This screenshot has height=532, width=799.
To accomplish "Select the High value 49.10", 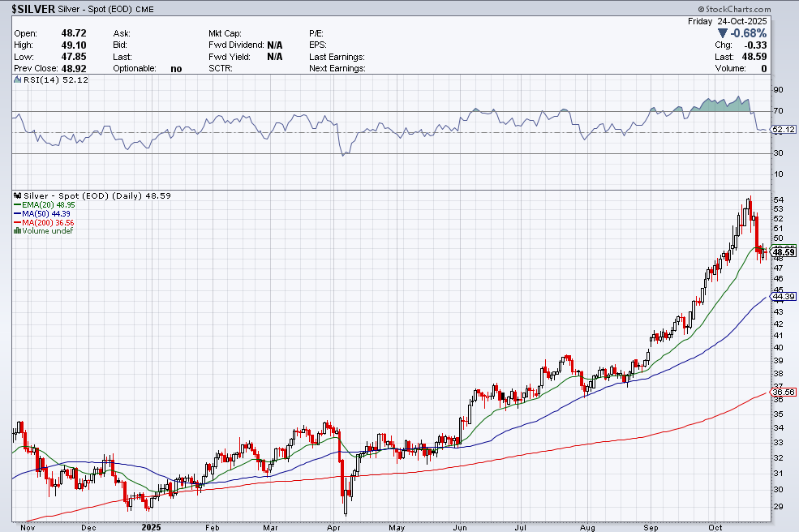I will (74, 45).
